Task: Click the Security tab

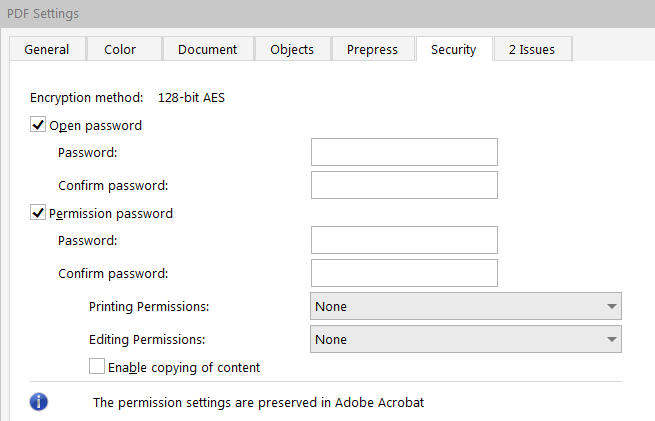Action: [453, 49]
